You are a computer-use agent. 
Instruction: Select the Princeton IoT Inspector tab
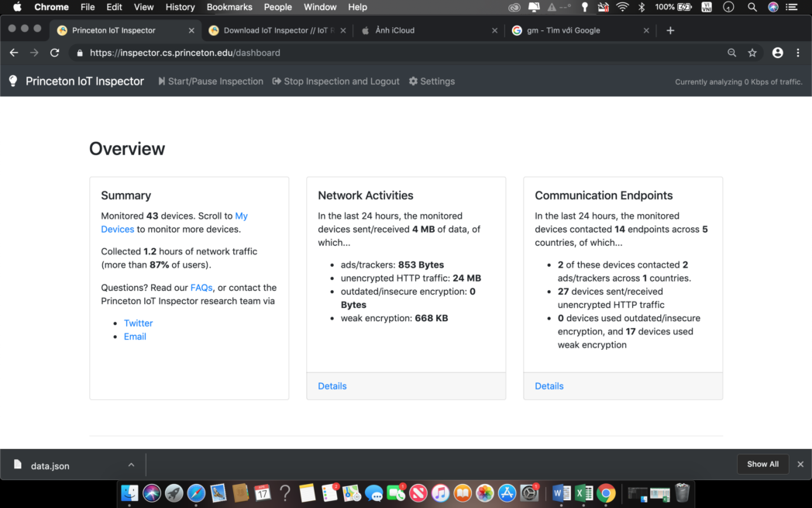click(124, 30)
